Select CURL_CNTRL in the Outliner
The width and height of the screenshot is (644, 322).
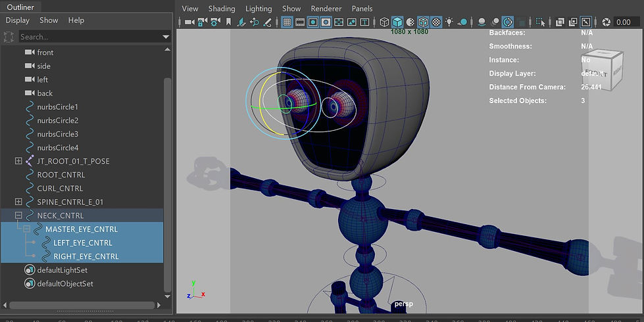(x=60, y=189)
